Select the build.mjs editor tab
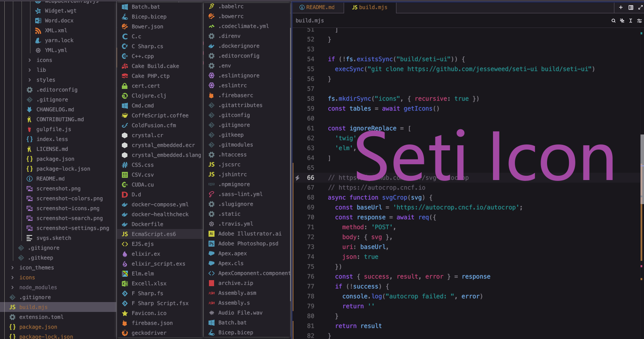 369,7
